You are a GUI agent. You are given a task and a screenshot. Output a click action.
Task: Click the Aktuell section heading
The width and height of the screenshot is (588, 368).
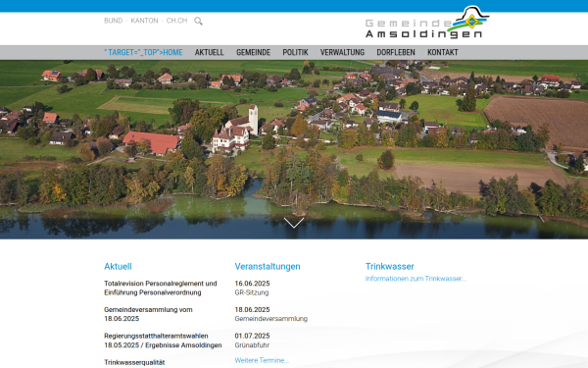(118, 266)
